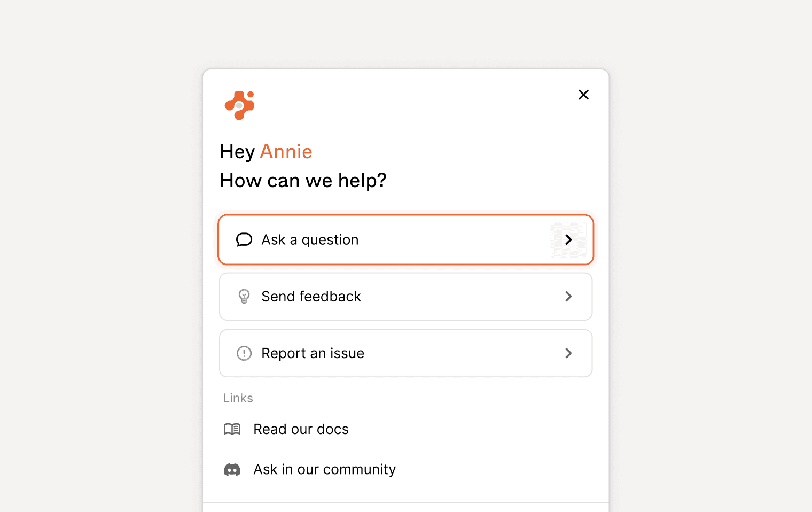Open Ask a question via its right chevron
Viewport: 812px width, 512px height.
[x=568, y=239]
